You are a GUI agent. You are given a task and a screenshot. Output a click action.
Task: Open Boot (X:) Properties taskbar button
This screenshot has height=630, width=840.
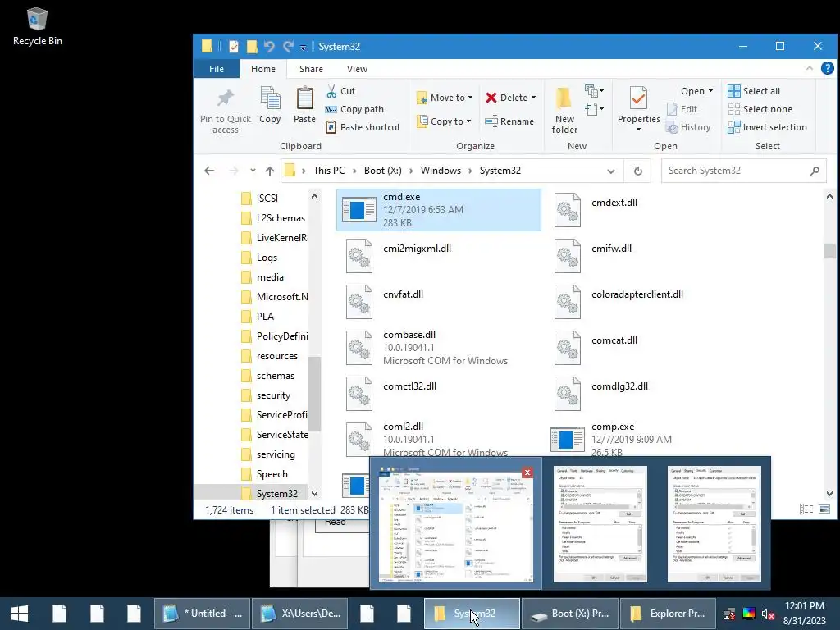pyautogui.click(x=570, y=614)
